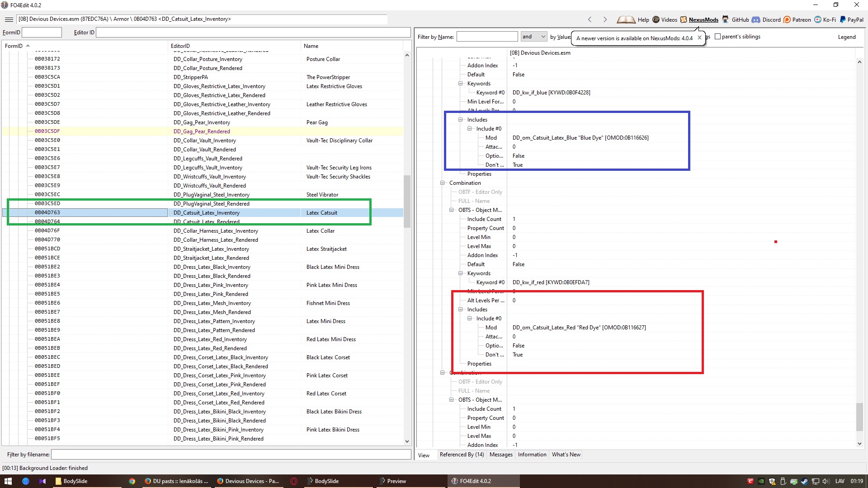Select the Vault-Tec Security Shackles row
Viewport: 868px width, 488px height.
point(203,177)
